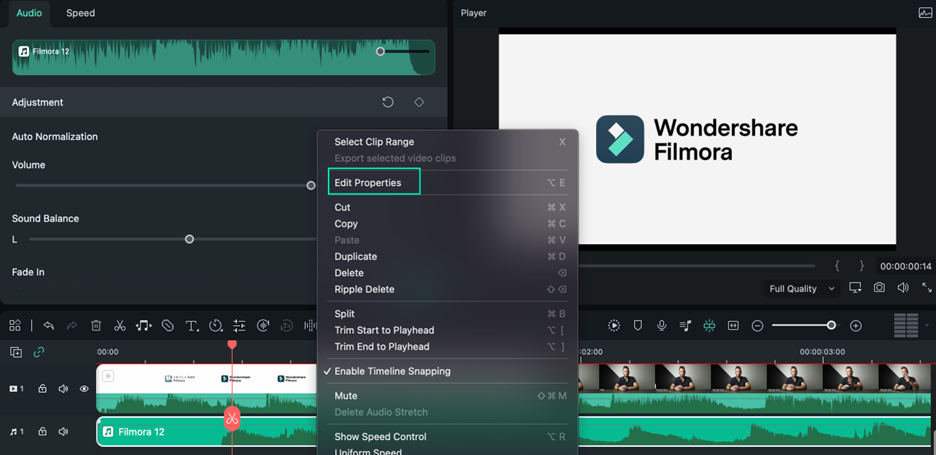Click the zoom-to-fit timeline icon
Image resolution: width=936 pixels, height=455 pixels.
coord(733,325)
